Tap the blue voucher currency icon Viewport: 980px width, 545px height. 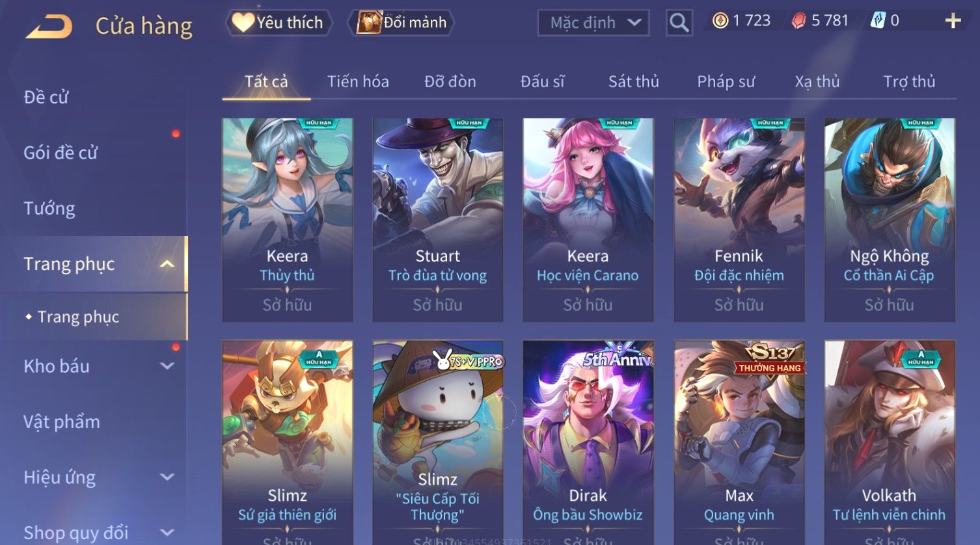tap(878, 21)
